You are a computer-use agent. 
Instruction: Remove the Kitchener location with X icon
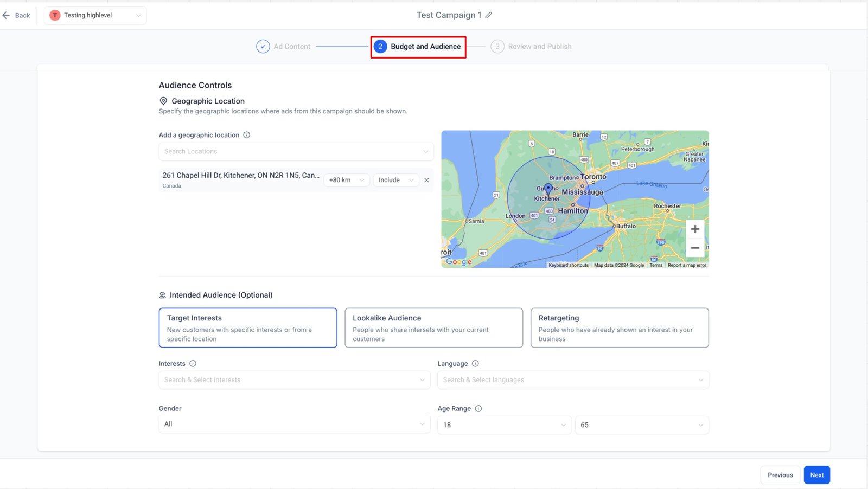(x=426, y=181)
